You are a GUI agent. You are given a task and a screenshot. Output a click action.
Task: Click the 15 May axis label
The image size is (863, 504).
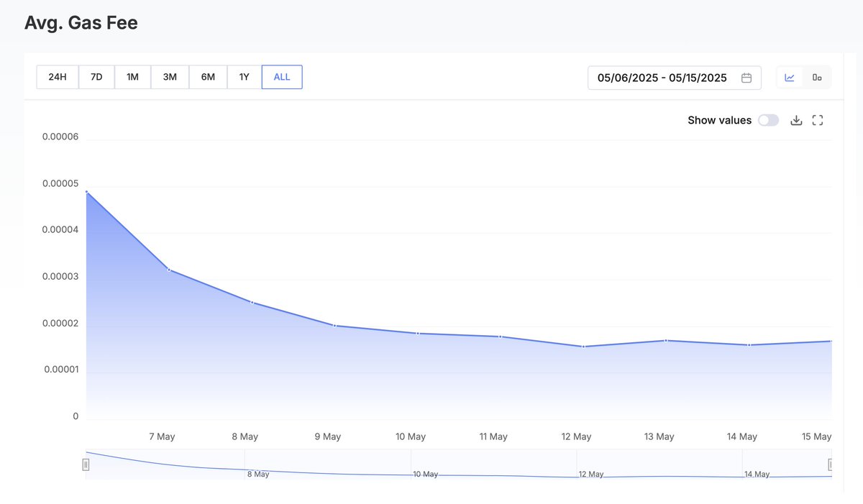point(817,436)
